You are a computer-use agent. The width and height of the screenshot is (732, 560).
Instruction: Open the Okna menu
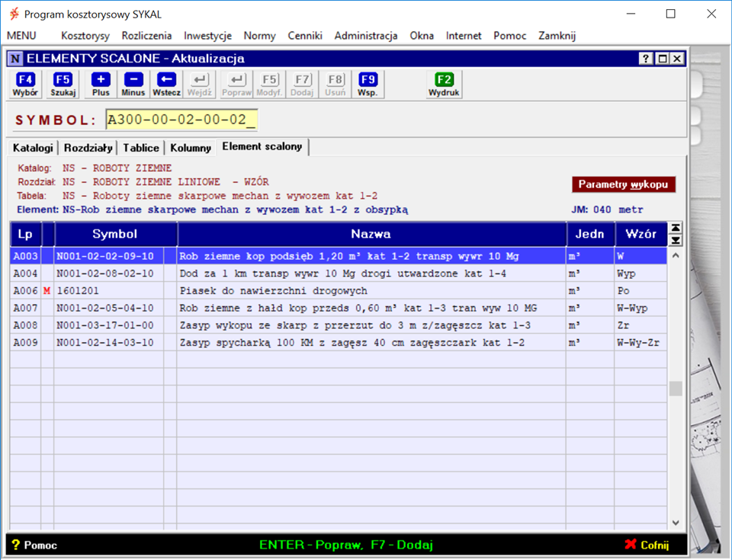click(x=422, y=36)
